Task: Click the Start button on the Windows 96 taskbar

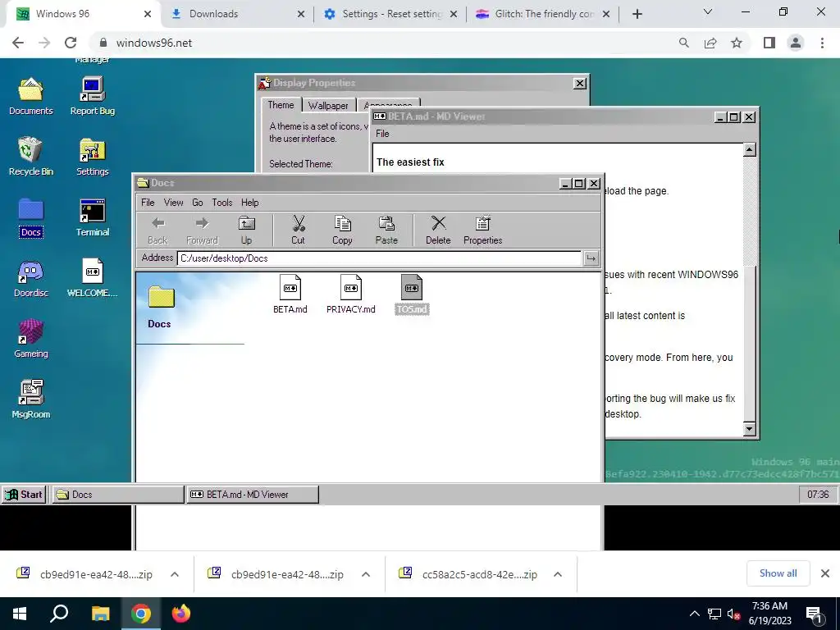Action: (24, 495)
